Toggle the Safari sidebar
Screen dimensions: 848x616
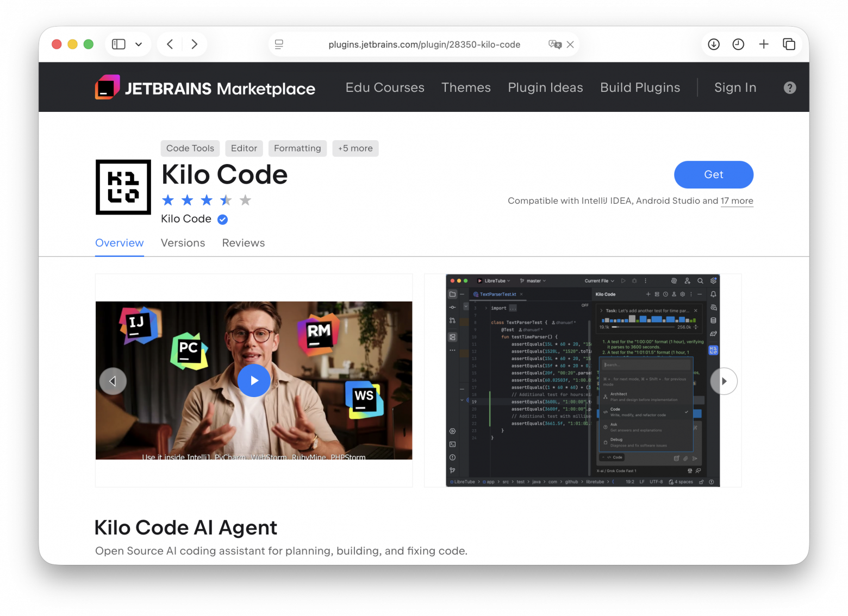(x=119, y=44)
